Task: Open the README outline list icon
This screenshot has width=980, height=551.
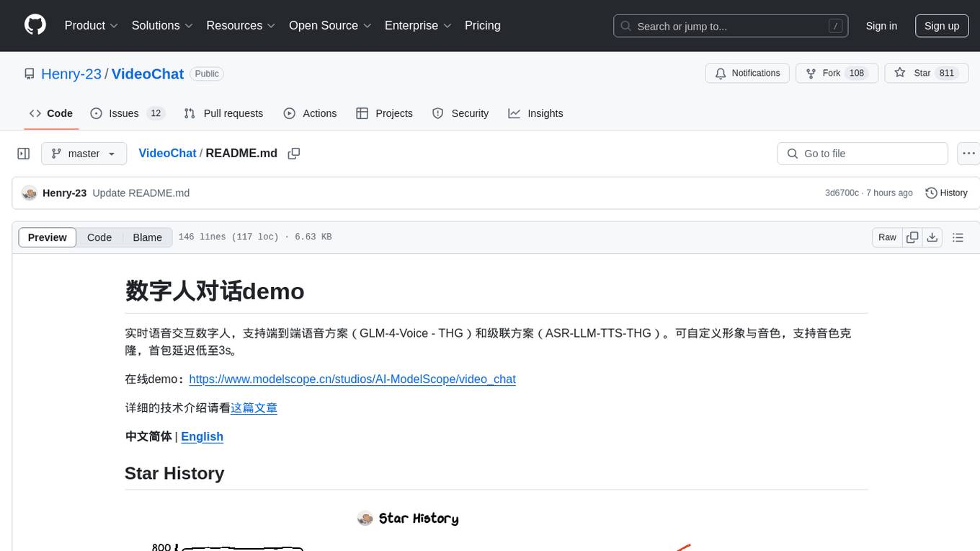Action: coord(958,237)
